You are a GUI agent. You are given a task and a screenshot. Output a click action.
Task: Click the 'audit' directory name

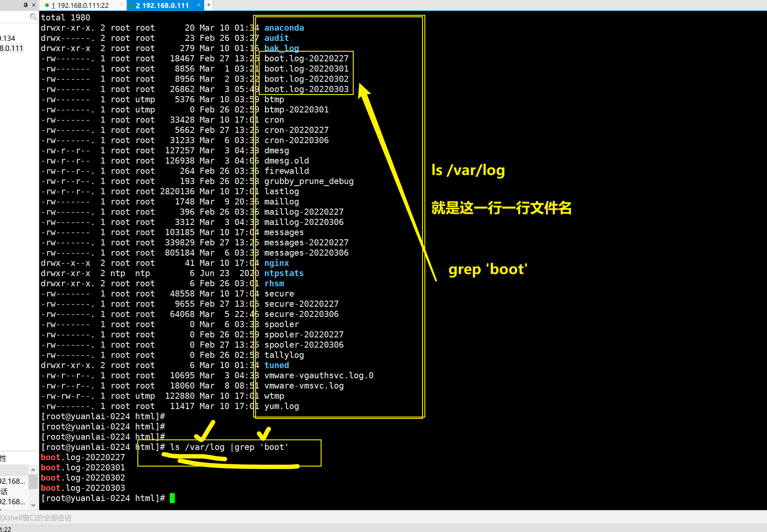277,38
